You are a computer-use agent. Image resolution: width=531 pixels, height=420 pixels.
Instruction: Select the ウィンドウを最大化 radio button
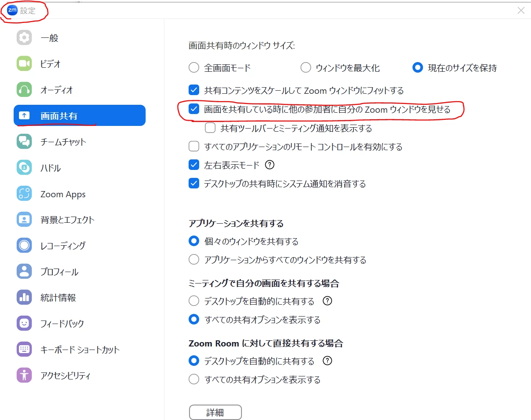(x=305, y=68)
